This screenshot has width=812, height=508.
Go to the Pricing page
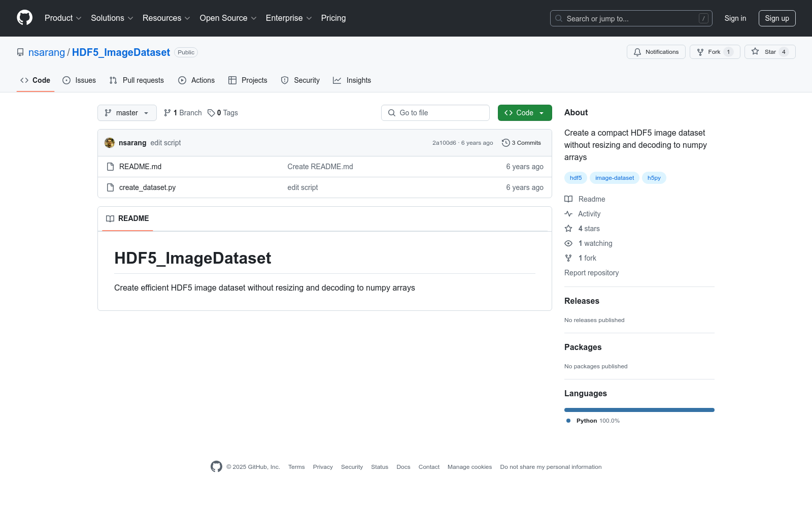click(x=333, y=18)
